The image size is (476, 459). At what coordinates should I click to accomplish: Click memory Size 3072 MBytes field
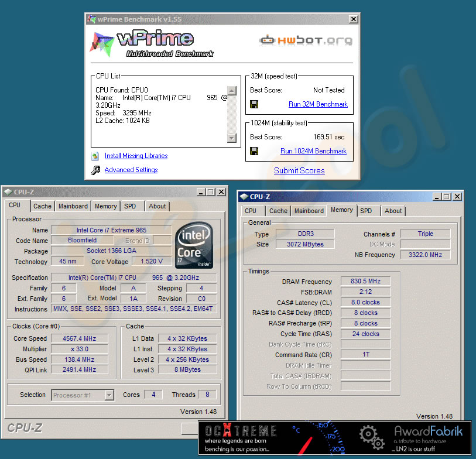coord(306,244)
